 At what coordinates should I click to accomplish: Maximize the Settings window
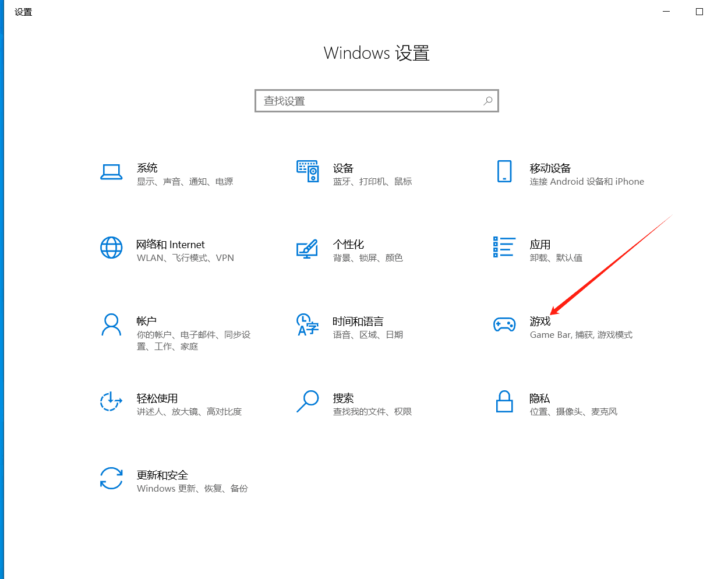pyautogui.click(x=699, y=12)
